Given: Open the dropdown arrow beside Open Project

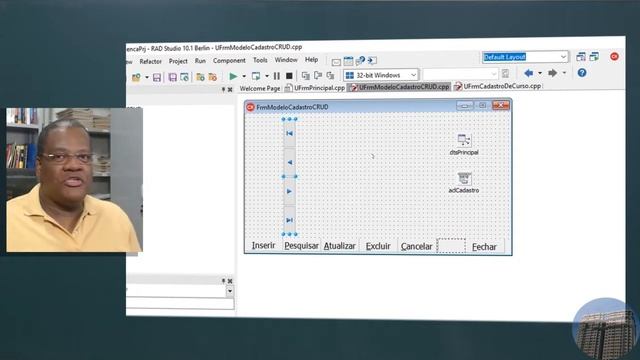Looking at the screenshot, I should click(x=147, y=77).
